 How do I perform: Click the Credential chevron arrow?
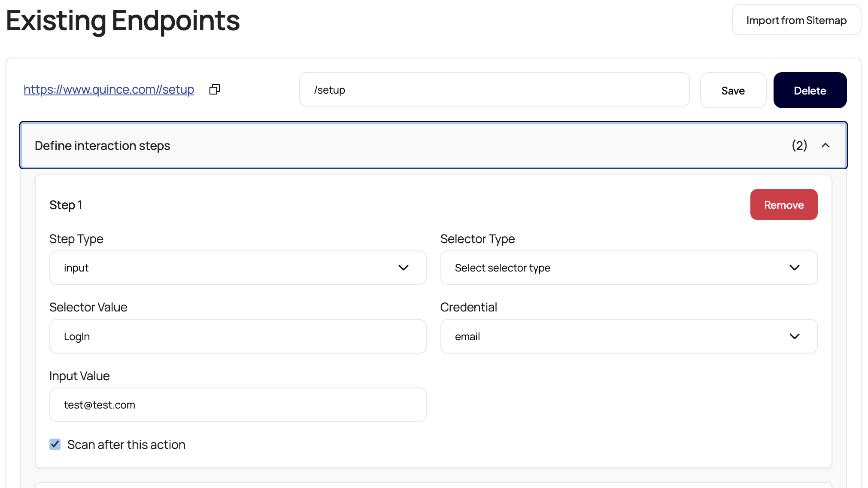[x=795, y=336]
